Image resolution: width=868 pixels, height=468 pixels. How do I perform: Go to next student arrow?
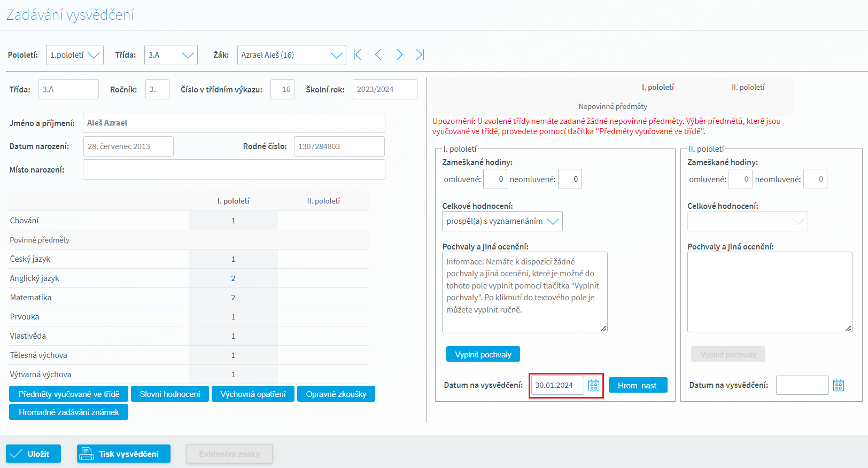[399, 54]
